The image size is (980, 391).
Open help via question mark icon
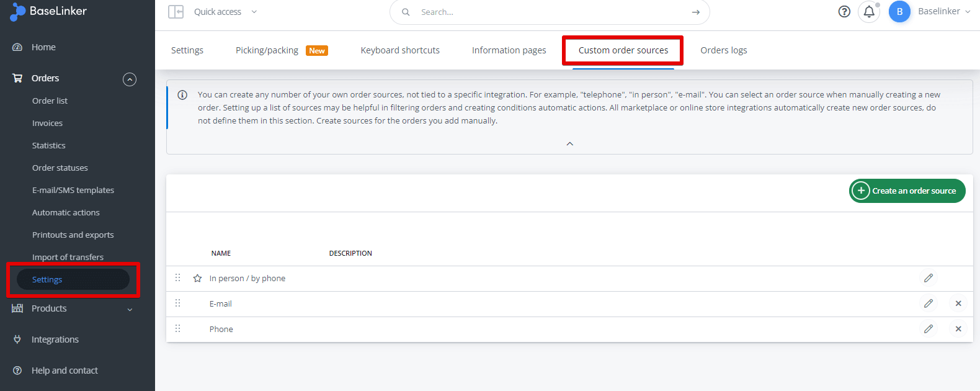(x=844, y=11)
